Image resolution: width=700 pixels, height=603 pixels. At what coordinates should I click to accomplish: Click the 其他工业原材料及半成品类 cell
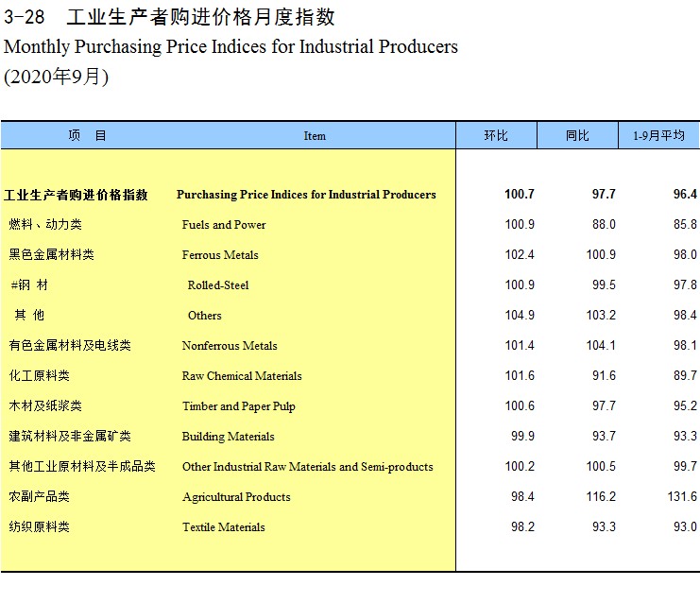[x=82, y=466]
